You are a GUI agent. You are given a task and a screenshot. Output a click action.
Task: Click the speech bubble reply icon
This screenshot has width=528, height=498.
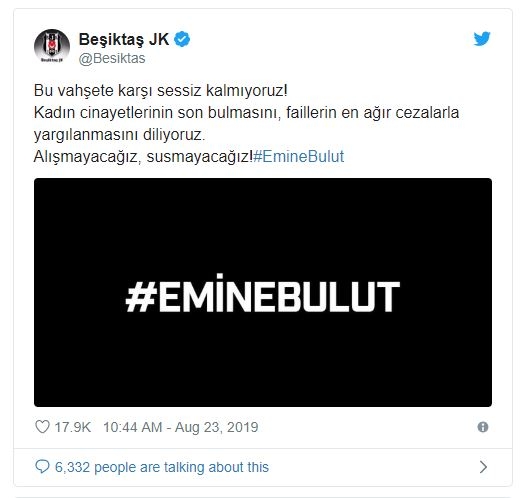point(42,467)
